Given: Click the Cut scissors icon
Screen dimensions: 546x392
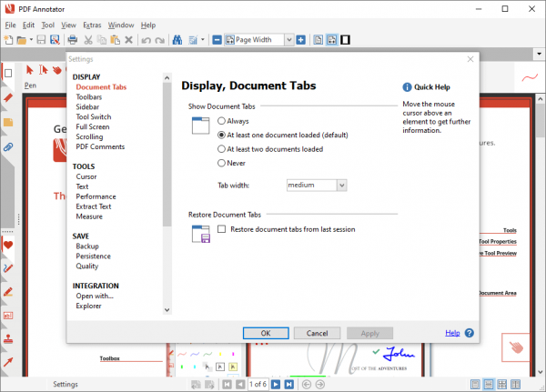Looking at the screenshot, I should coord(88,40).
